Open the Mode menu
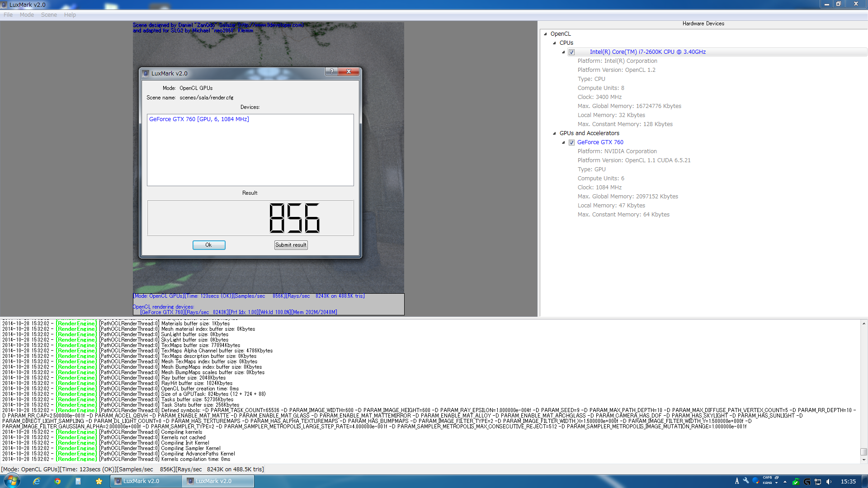868x488 pixels. click(27, 15)
